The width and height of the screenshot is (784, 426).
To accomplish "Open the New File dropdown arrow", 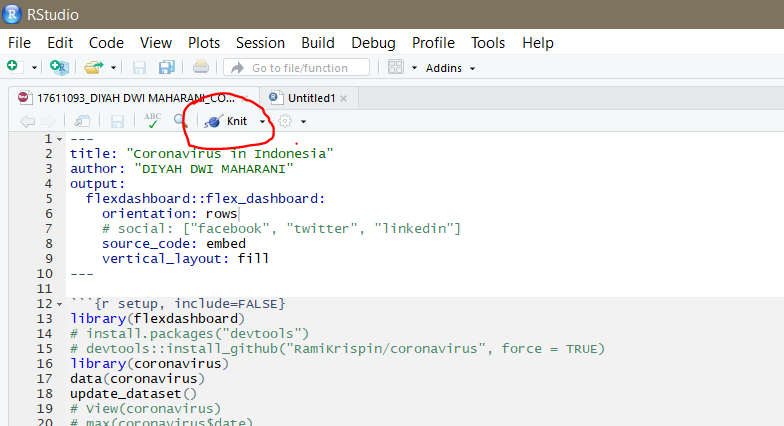I will (x=34, y=68).
